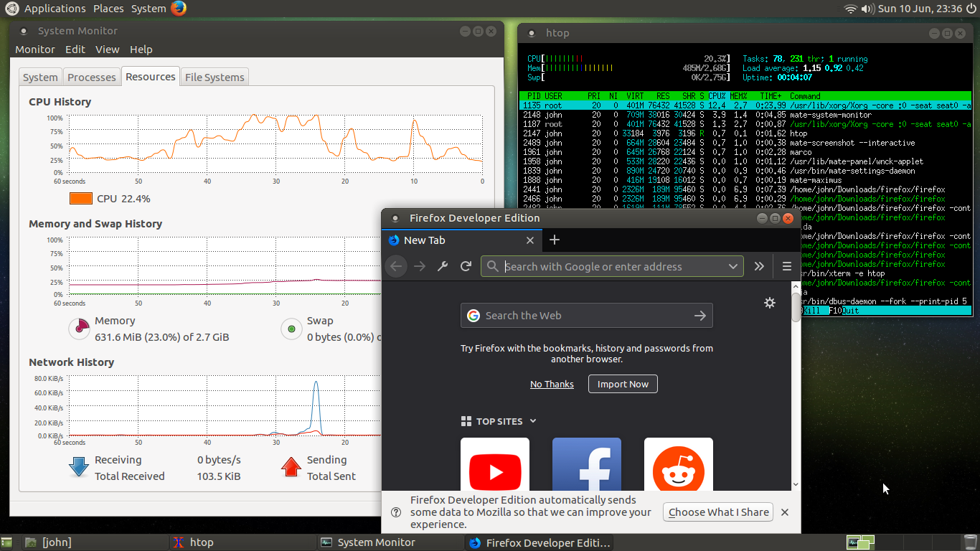The height and width of the screenshot is (551, 980).
Task: Dismiss the data sharing notification bar
Action: 785,512
